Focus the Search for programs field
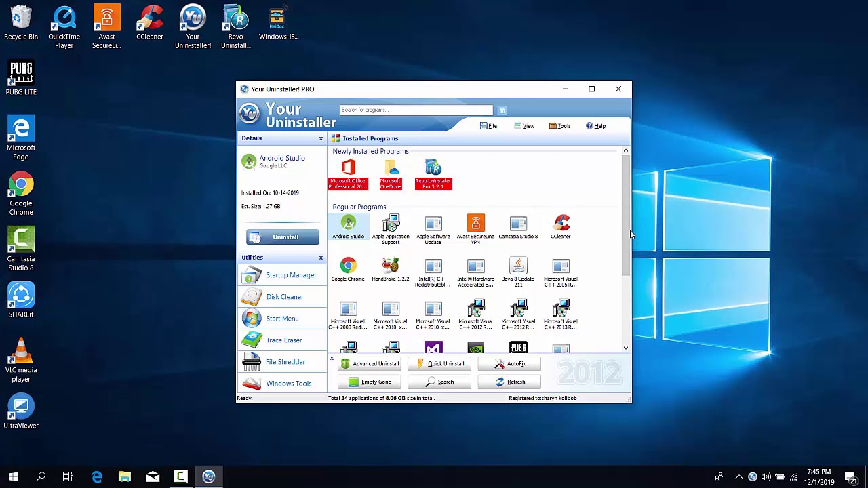This screenshot has height=488, width=868. pos(416,110)
